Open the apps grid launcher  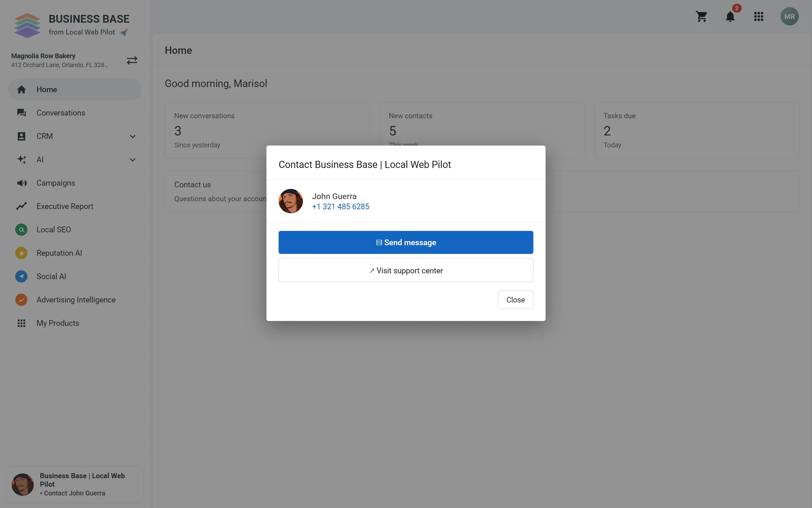[x=759, y=17]
